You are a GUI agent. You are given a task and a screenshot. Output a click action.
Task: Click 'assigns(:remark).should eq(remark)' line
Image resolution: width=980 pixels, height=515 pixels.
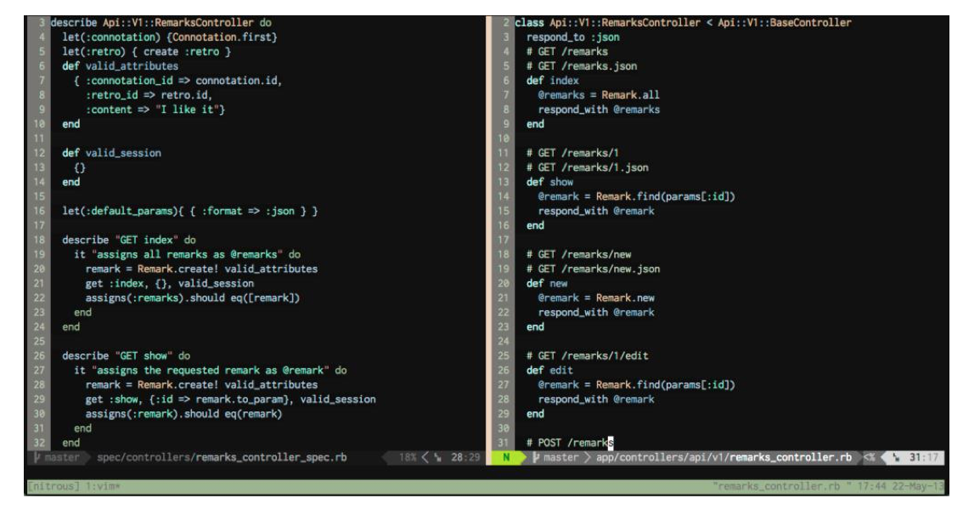[183, 414]
